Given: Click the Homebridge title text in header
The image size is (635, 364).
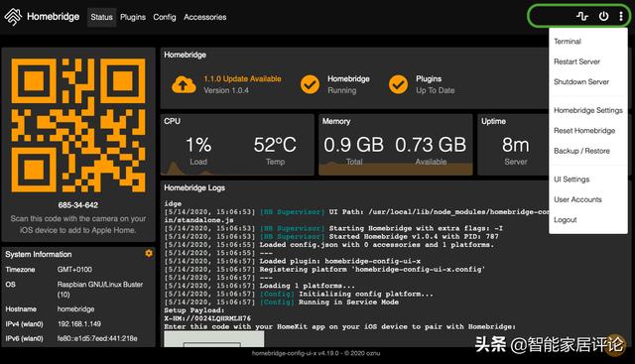Looking at the screenshot, I should (x=53, y=17).
